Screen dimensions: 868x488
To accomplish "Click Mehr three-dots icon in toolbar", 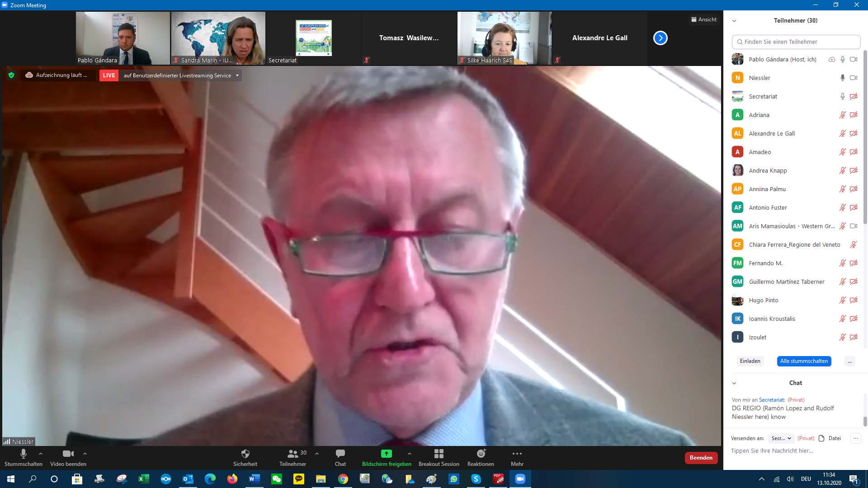I will coord(517,454).
